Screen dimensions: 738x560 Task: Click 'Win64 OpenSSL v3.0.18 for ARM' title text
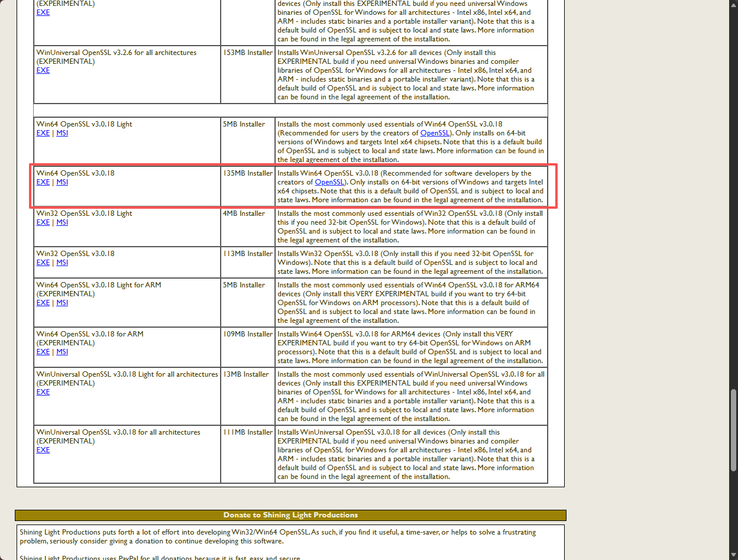pos(90,334)
